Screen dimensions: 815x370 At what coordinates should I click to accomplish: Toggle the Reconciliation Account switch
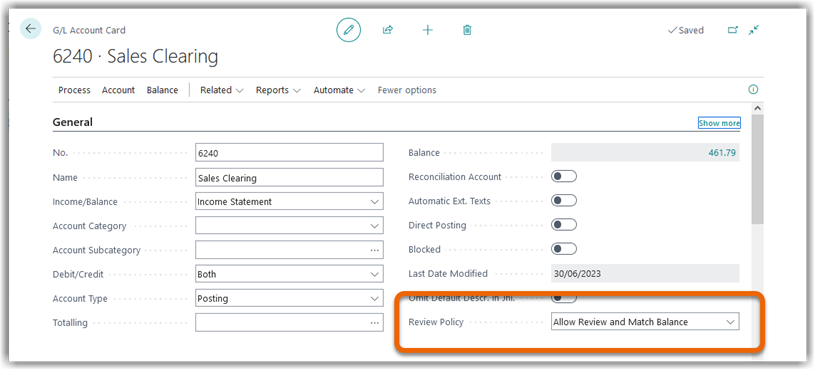click(x=564, y=177)
